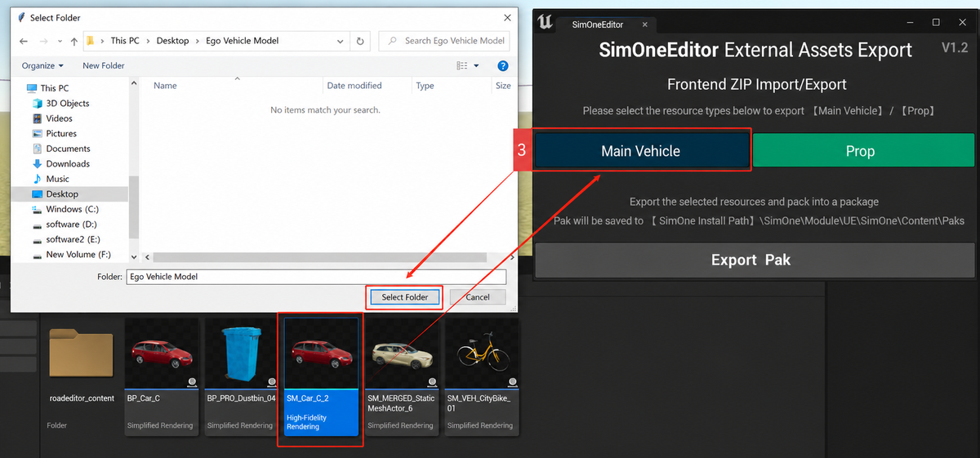Screen dimensions: 980x458
Task: Open recent locations dropdown arrow
Action: click(x=61, y=41)
